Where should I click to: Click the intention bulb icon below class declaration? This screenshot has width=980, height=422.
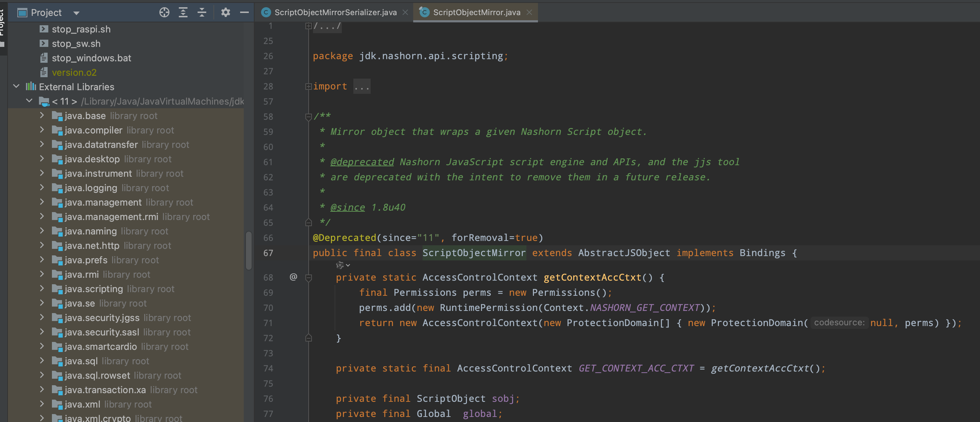click(x=340, y=265)
